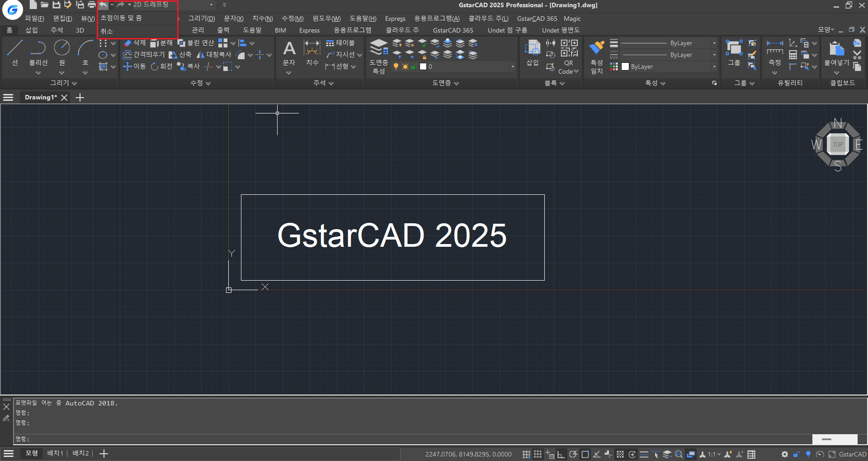Screen dimensions: 868x461
Task: Click the Text (문자) large A icon
Action: (x=289, y=48)
